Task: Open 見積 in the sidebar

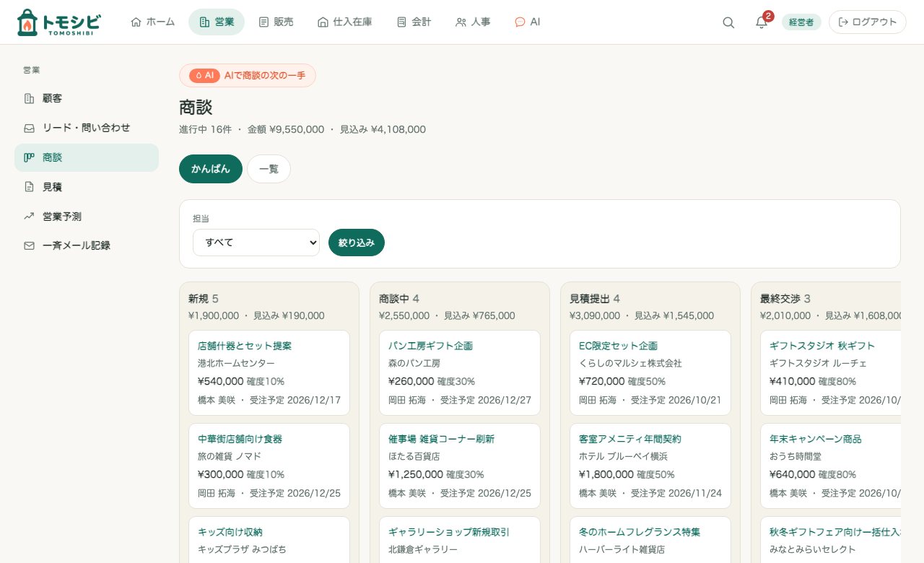Action: [x=87, y=187]
